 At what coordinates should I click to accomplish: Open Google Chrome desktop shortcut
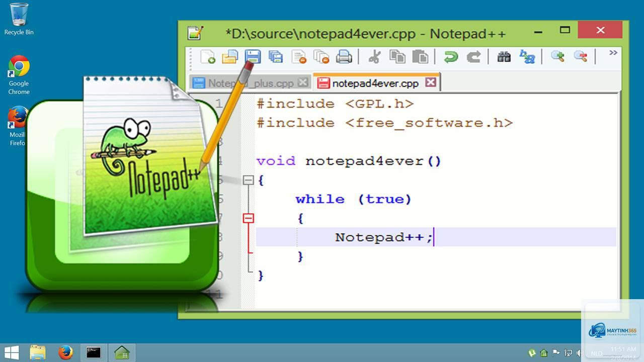click(19, 75)
